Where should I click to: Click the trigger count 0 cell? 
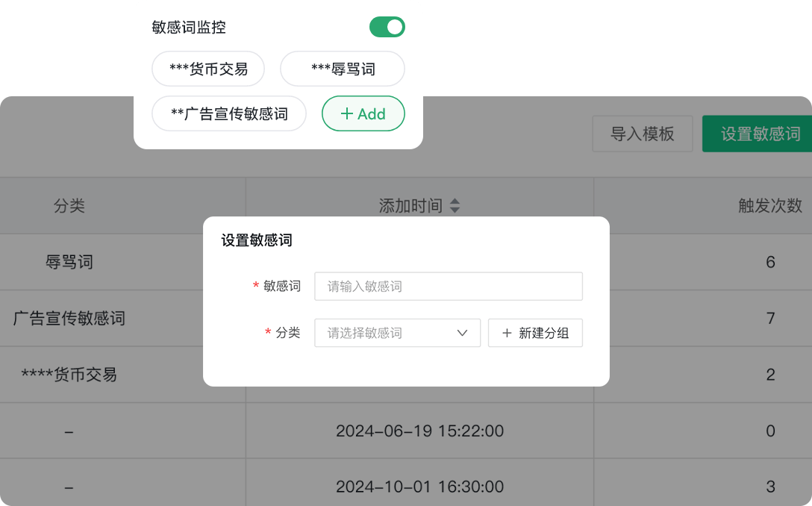tap(770, 431)
